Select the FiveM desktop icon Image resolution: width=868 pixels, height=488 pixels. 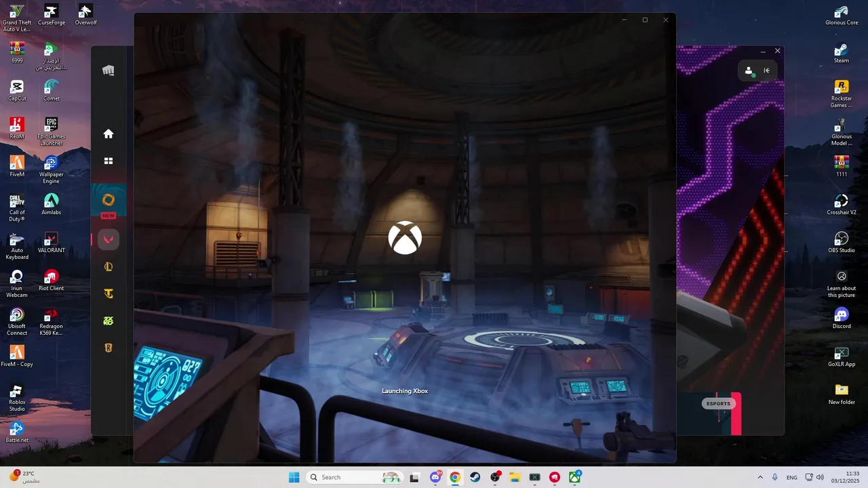pyautogui.click(x=17, y=167)
